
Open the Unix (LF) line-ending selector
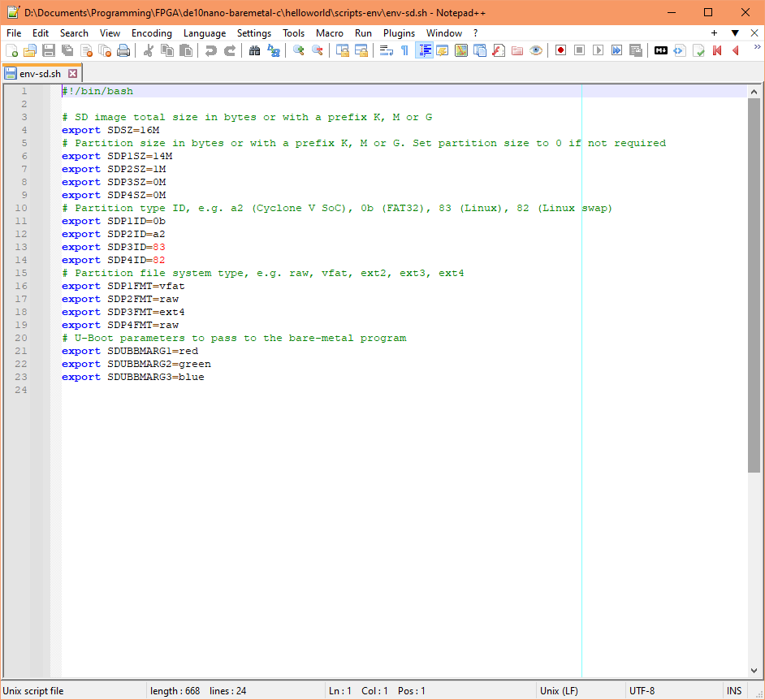coord(559,690)
